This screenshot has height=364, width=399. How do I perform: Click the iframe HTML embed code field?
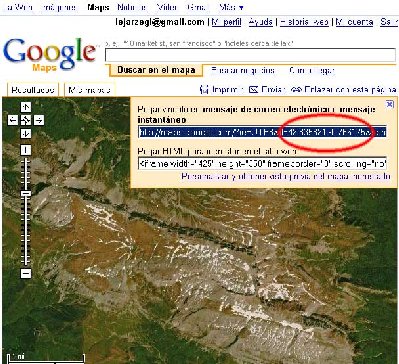(x=262, y=163)
